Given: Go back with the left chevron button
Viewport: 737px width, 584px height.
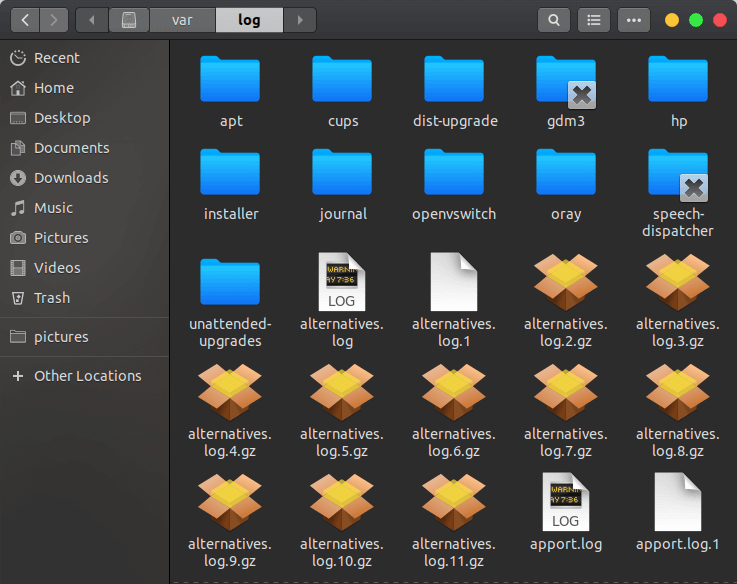Looking at the screenshot, I should tap(25, 20).
